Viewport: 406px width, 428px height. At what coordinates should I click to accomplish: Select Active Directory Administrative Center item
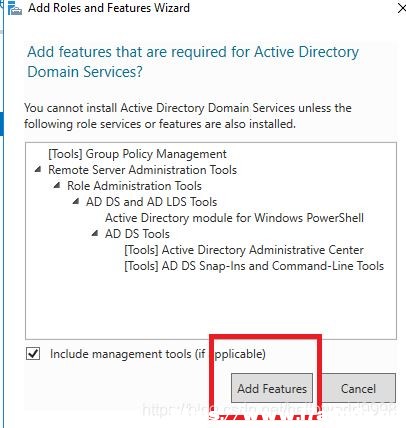pos(244,250)
